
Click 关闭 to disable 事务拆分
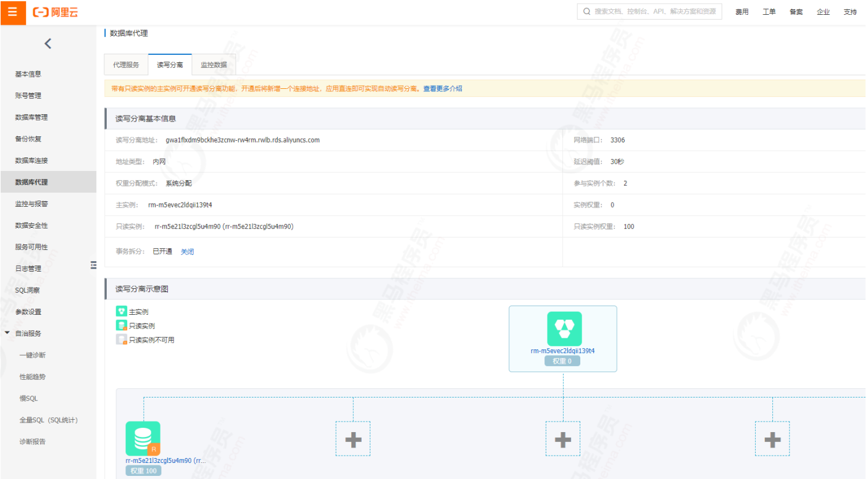(187, 251)
